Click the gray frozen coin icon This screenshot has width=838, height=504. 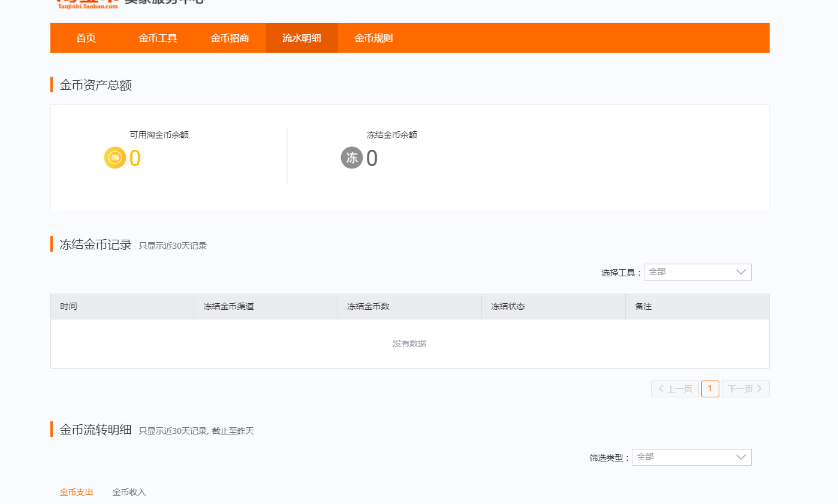coord(352,158)
